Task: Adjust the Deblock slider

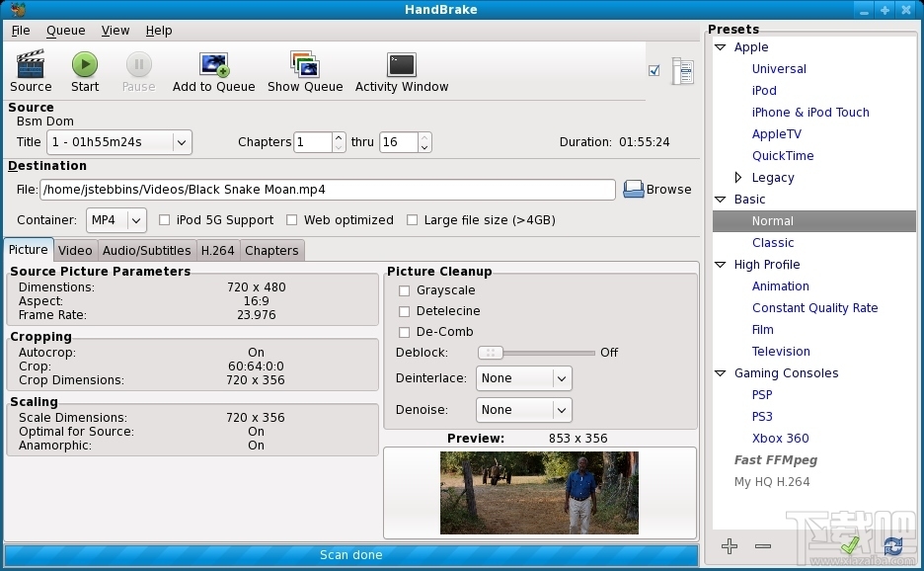Action: click(x=493, y=352)
